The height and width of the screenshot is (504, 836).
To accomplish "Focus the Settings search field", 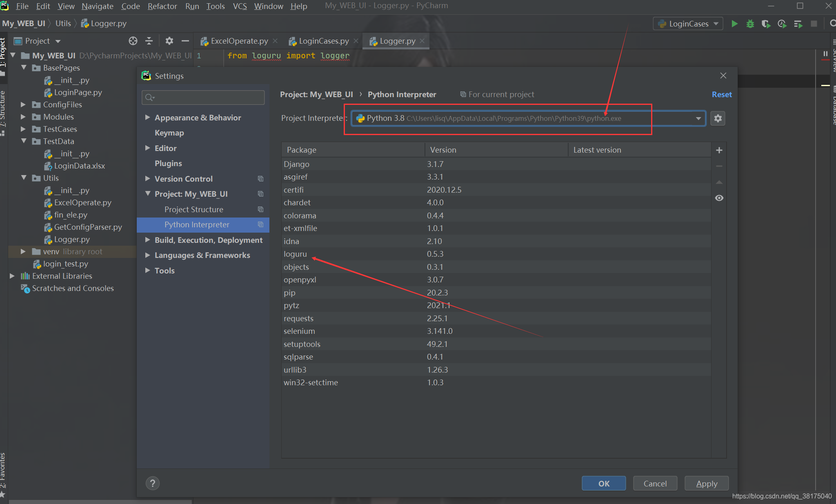I will tap(203, 98).
